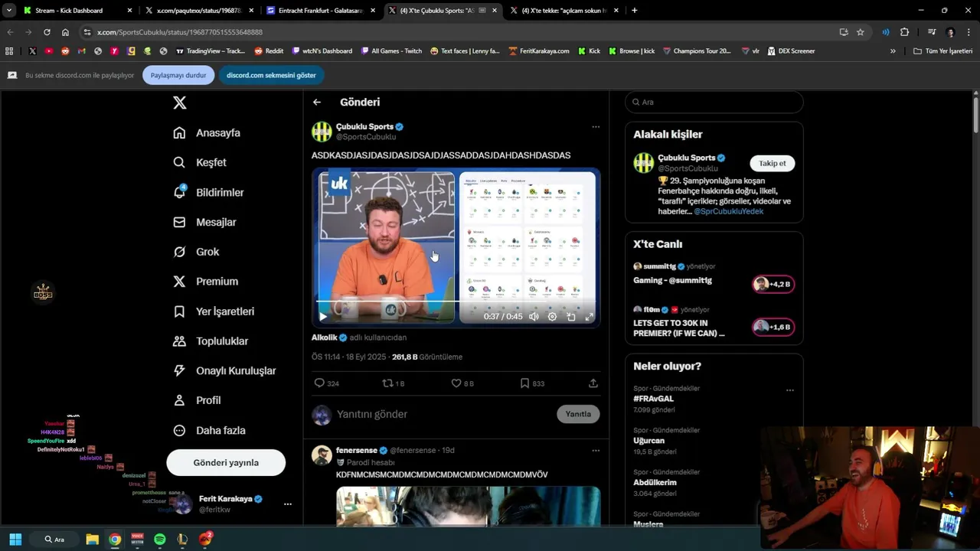Click discord.com sekmesini göster button
980x551 pixels.
[271, 75]
